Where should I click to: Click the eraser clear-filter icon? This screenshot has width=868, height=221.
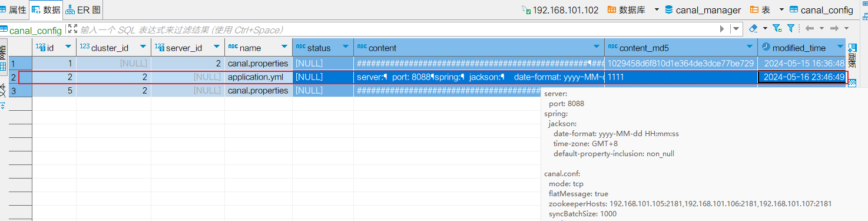(753, 28)
